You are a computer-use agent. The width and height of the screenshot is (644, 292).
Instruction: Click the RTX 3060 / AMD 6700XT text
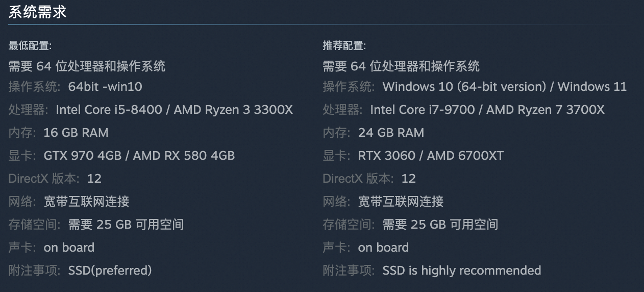[x=431, y=156]
